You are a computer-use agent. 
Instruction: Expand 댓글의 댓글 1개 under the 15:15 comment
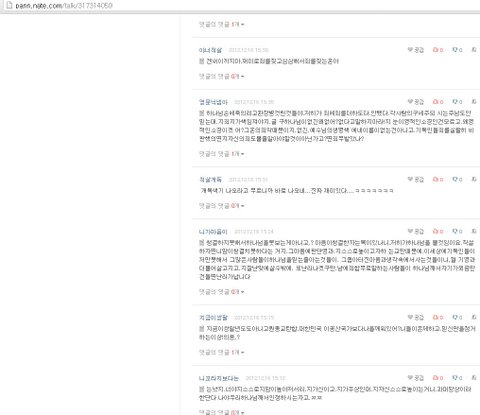point(221,352)
